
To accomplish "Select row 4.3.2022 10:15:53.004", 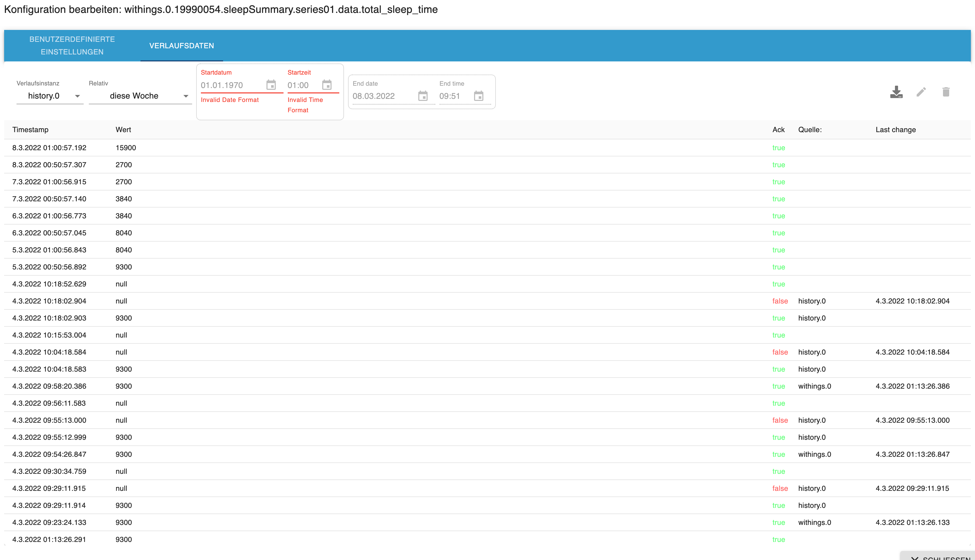I will point(487,335).
